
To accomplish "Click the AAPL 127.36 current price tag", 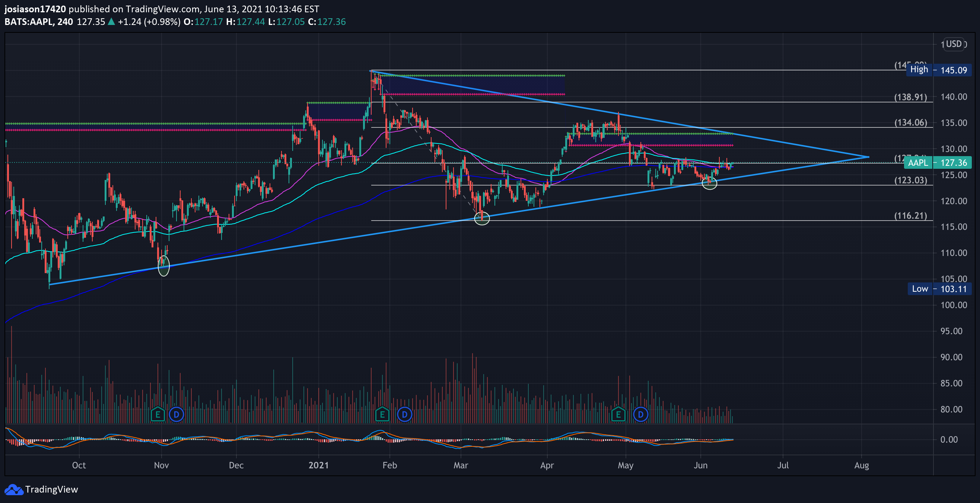I will pyautogui.click(x=938, y=163).
